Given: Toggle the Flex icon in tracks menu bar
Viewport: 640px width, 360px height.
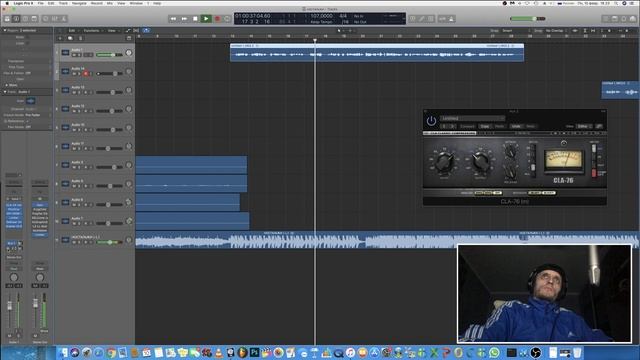Looking at the screenshot, I should pos(136,31).
